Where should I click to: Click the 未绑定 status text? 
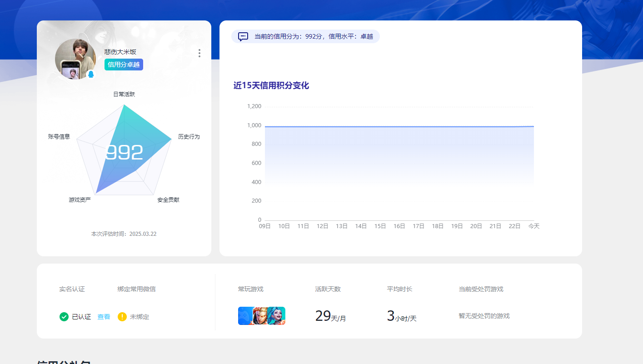140,317
